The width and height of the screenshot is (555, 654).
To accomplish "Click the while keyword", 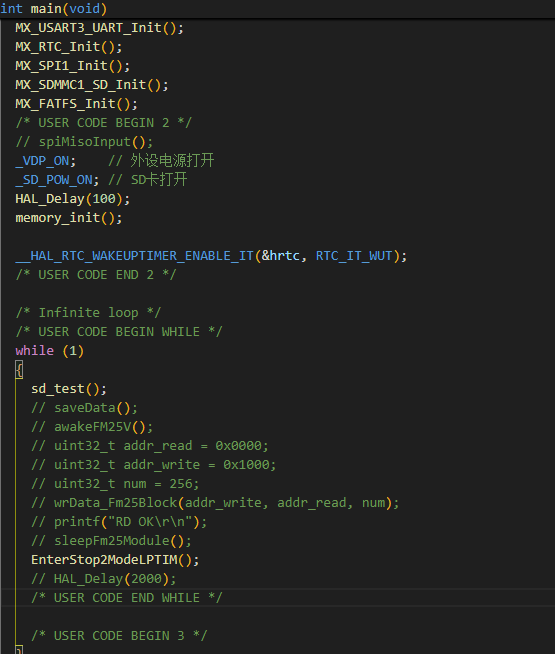I will (35, 350).
